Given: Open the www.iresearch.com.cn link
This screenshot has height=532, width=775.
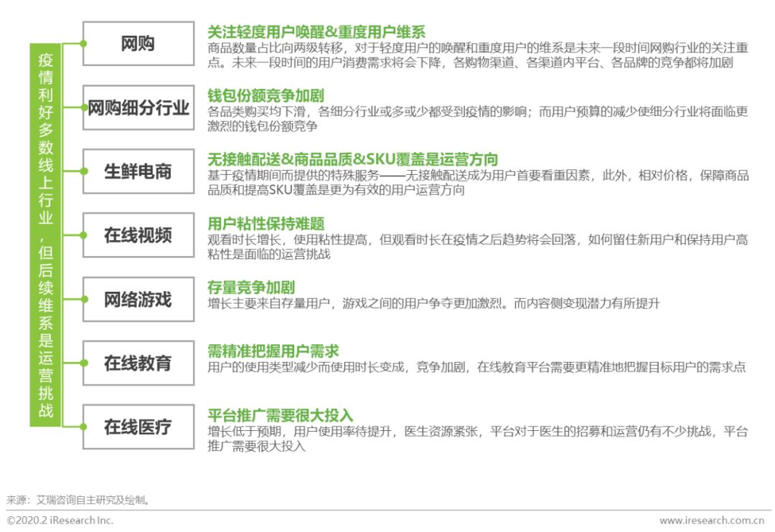Looking at the screenshot, I should (x=711, y=520).
